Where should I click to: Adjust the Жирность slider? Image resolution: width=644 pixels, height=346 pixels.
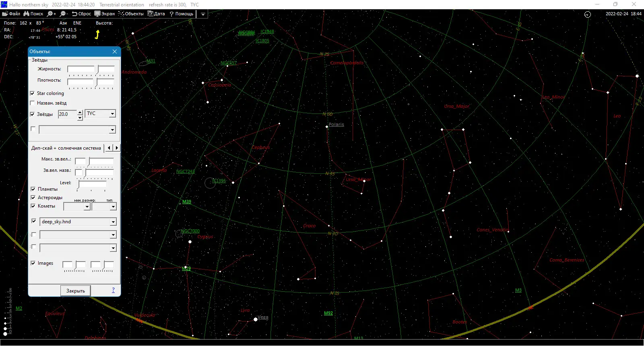91,70
